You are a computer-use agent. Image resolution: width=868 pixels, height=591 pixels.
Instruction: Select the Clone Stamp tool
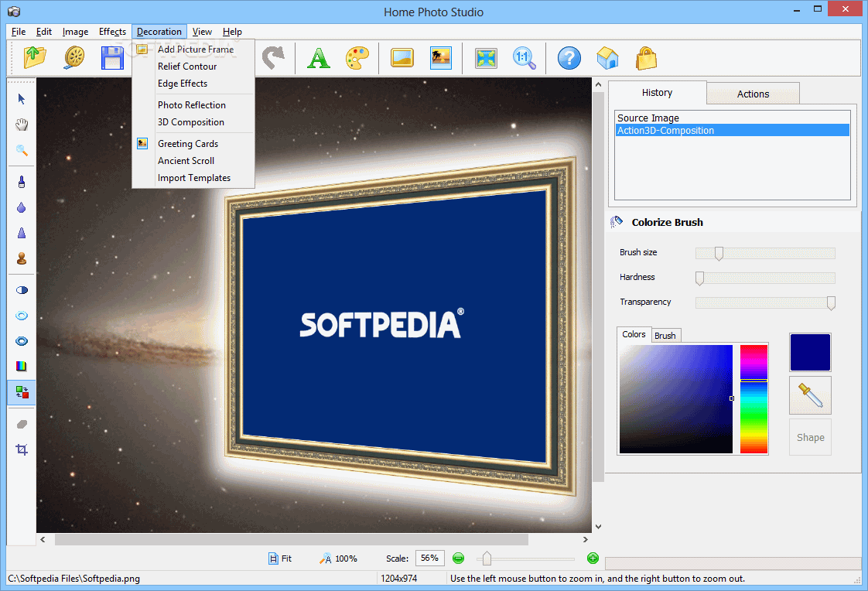(x=22, y=258)
